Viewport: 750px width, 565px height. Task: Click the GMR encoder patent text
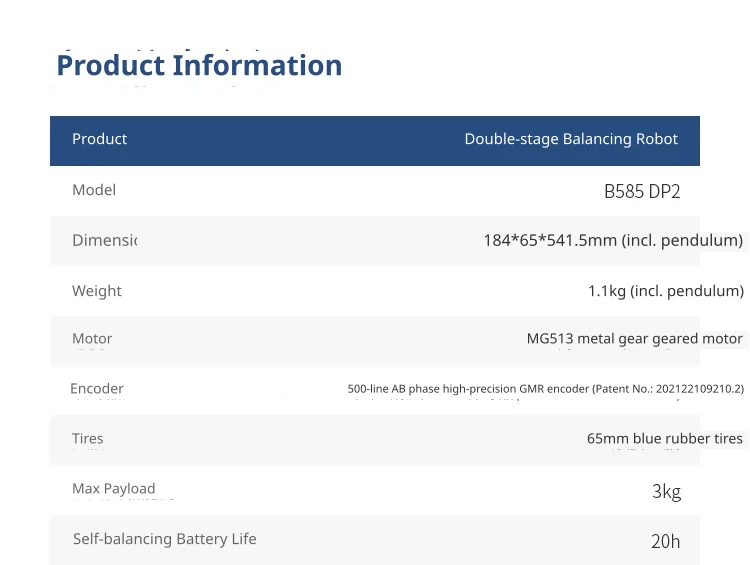click(546, 388)
